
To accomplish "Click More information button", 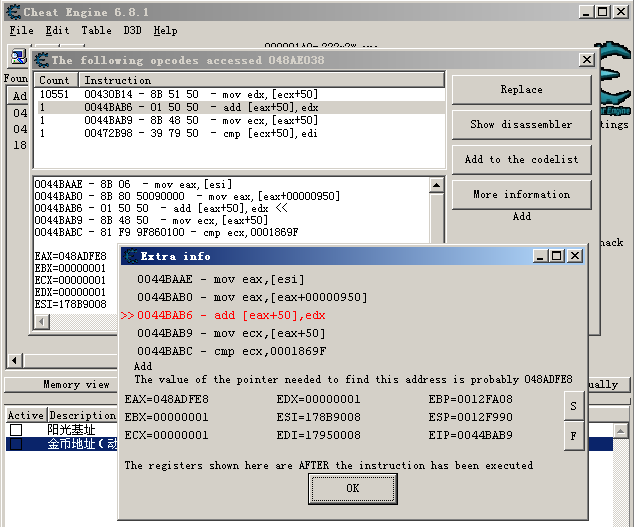I will coord(522,195).
